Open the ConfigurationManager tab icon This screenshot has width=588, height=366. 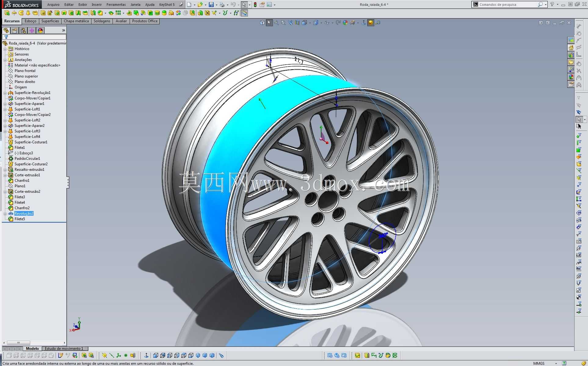(23, 30)
